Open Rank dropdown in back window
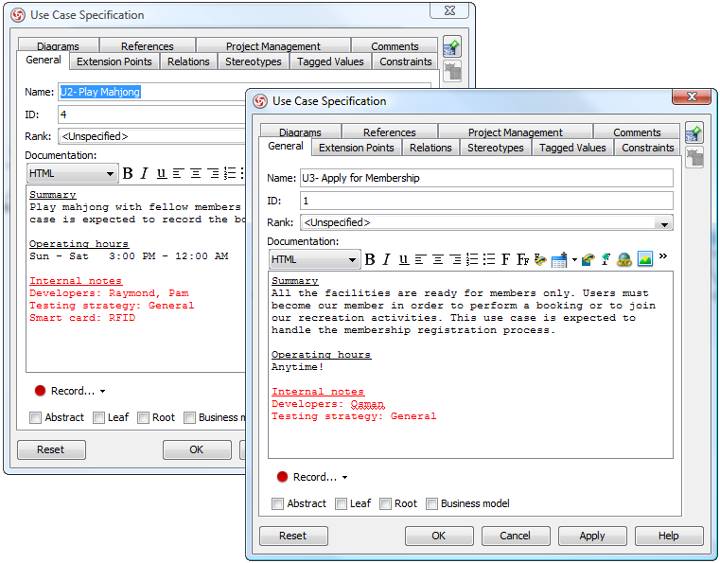The height and width of the screenshot is (563, 720). (x=152, y=136)
